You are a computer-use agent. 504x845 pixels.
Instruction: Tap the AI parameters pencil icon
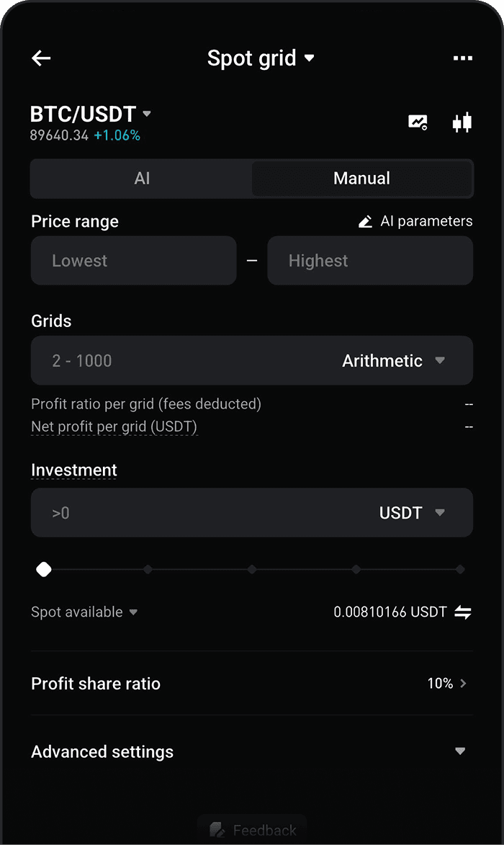coord(366,222)
